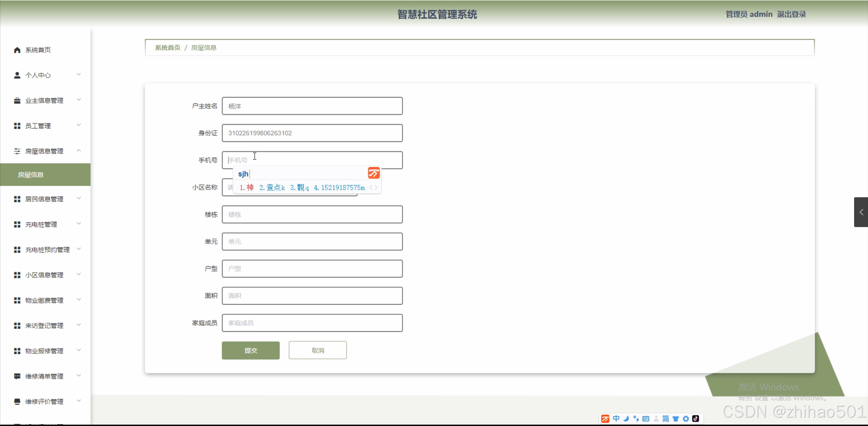The image size is (868, 426).
Task: Expand the 员工管理 menu chevron
Action: [79, 125]
